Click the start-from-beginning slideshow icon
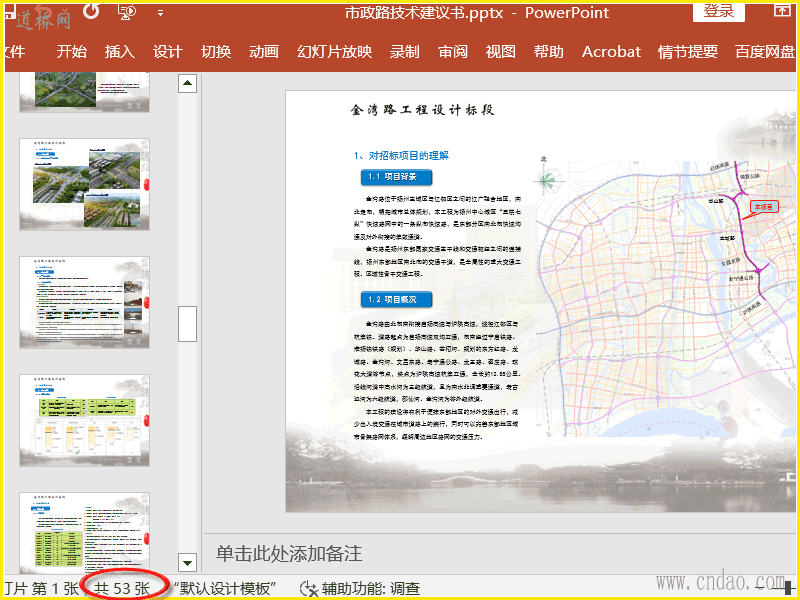Screen dimensions: 800x600 127,11
